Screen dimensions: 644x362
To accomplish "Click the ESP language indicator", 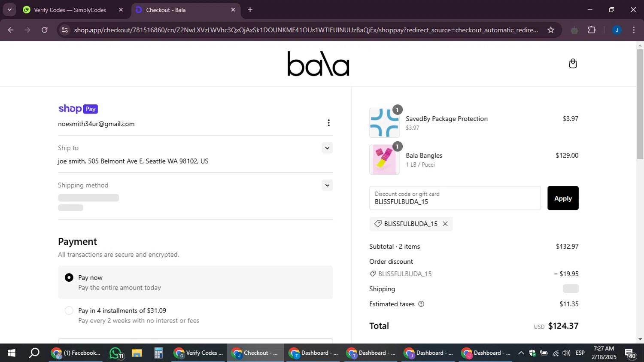I will [580, 353].
